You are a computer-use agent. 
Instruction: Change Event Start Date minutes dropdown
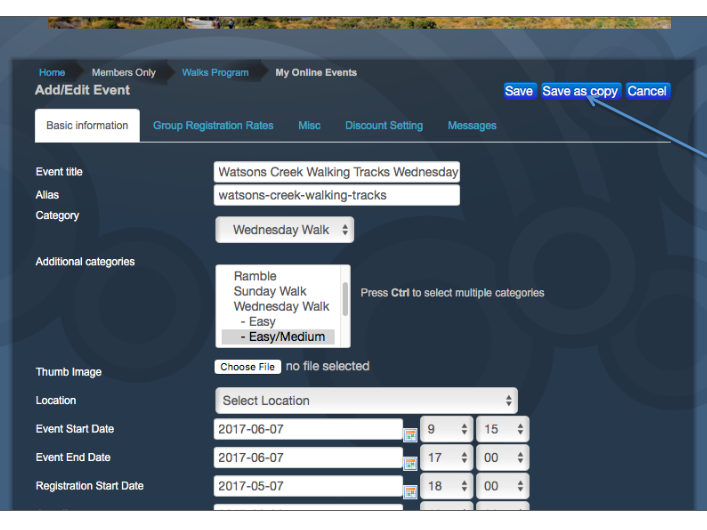(x=502, y=429)
